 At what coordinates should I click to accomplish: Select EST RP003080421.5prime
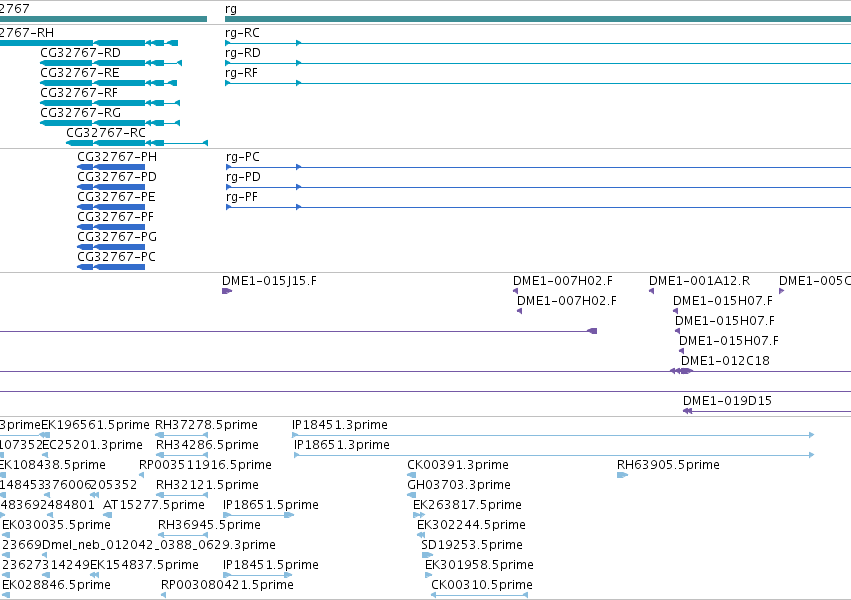(163, 595)
